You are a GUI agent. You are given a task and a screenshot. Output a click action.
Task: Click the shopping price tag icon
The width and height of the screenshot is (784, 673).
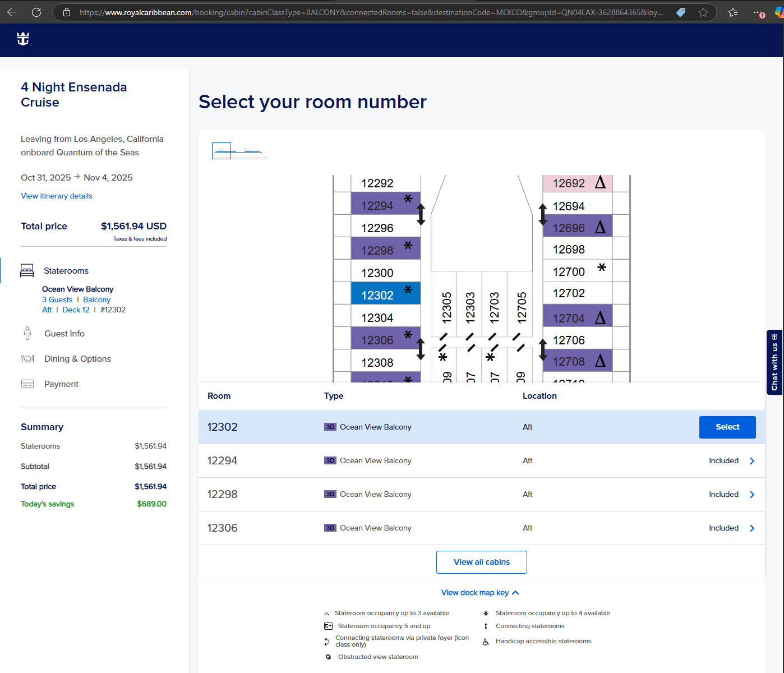pyautogui.click(x=681, y=12)
